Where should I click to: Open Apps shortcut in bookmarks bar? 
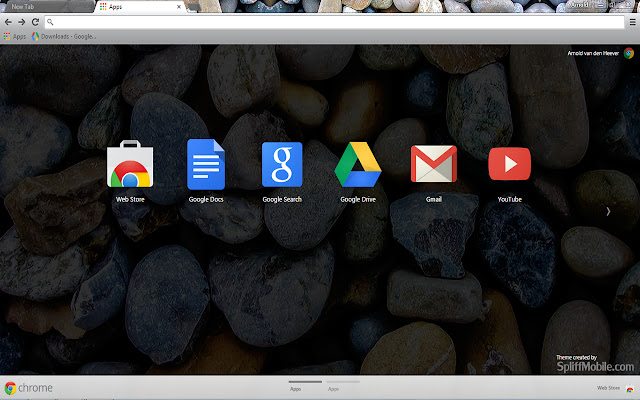(15, 36)
